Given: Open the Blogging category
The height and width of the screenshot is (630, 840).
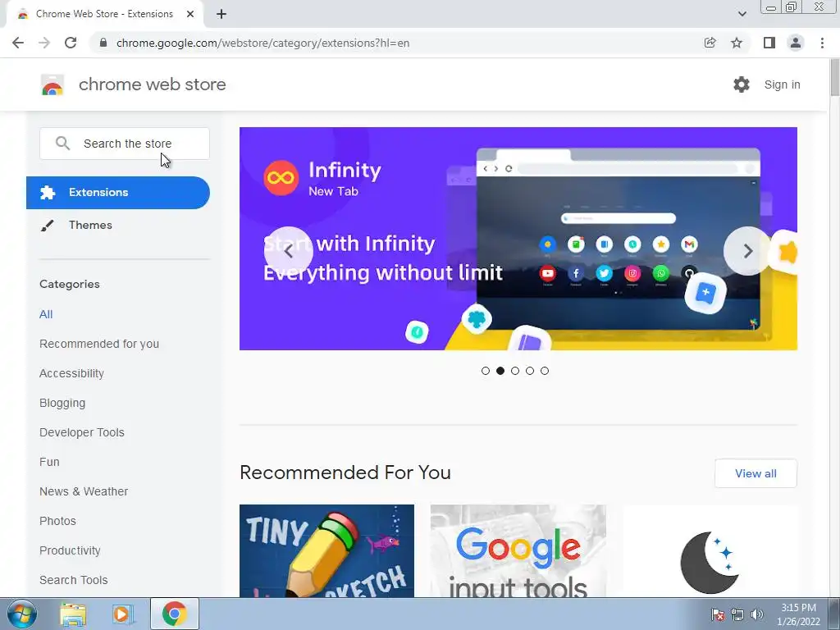Looking at the screenshot, I should (62, 403).
